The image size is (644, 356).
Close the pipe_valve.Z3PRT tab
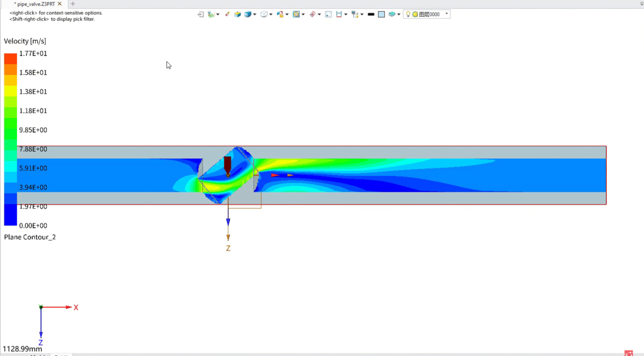click(60, 4)
